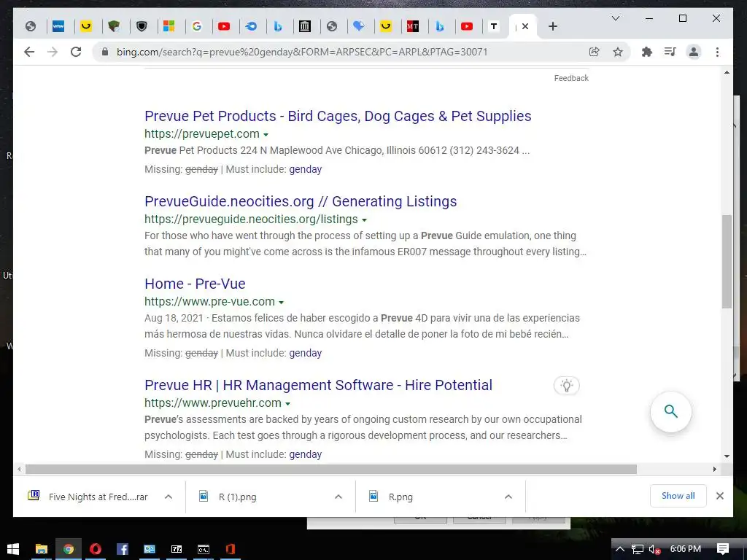Viewport: 747px width, 560px height.
Task: Reload the current page
Action: (76, 52)
